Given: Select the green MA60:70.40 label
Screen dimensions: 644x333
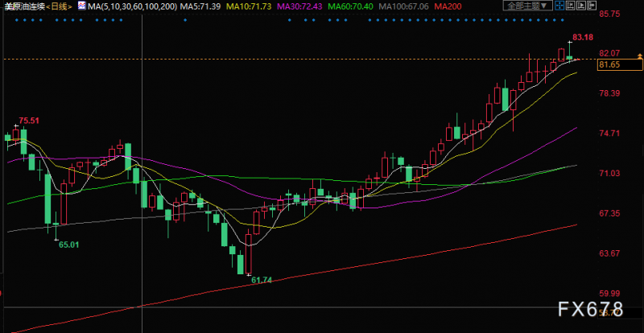Looking at the screenshot, I should pyautogui.click(x=349, y=6).
